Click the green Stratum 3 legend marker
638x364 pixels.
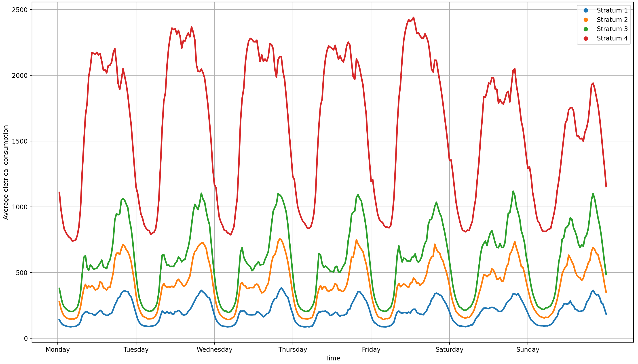585,29
